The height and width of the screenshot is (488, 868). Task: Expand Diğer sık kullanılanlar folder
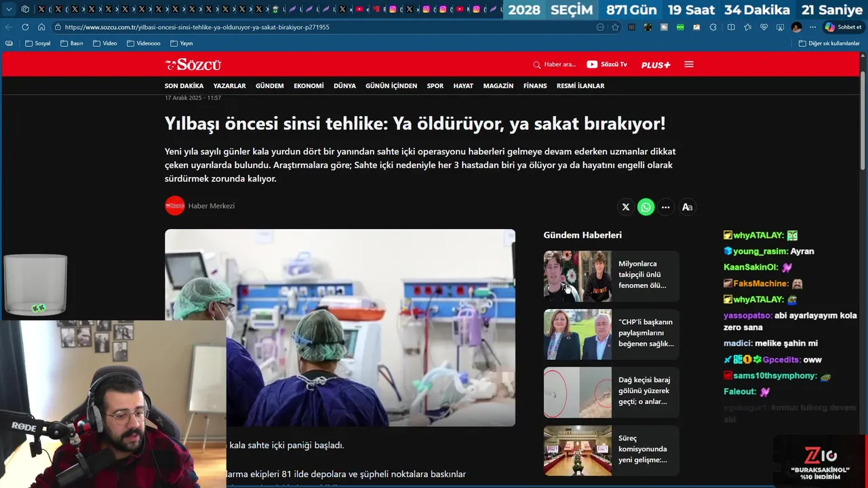(829, 43)
